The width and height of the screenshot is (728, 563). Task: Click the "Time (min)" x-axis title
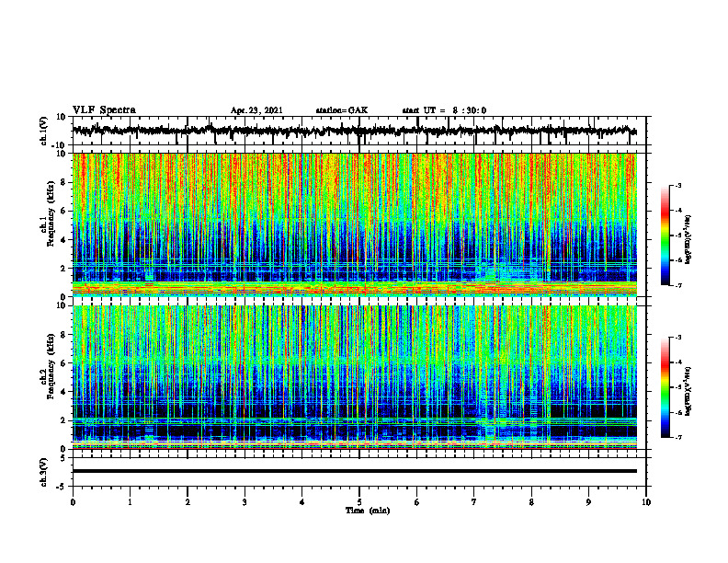[368, 511]
